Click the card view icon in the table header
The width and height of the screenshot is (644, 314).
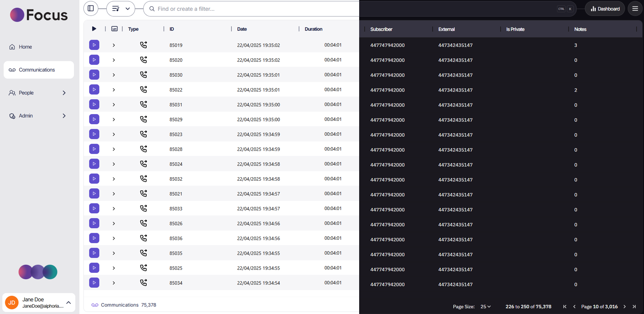tap(114, 29)
